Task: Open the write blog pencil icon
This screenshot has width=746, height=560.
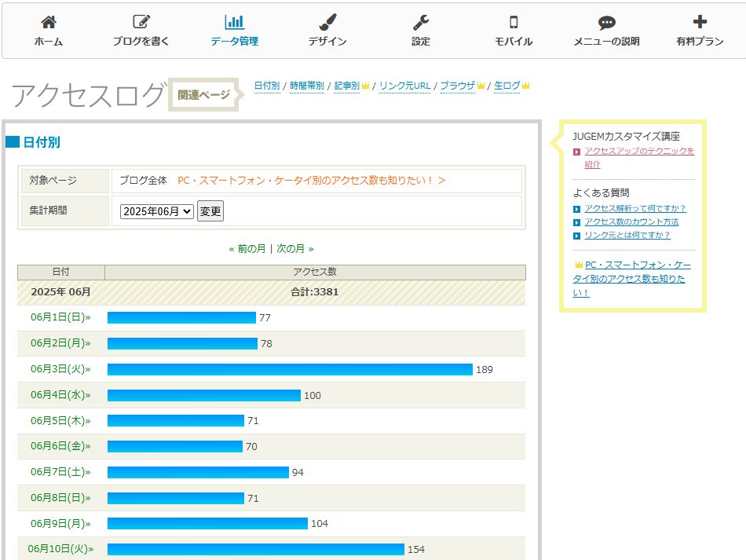Action: (141, 23)
